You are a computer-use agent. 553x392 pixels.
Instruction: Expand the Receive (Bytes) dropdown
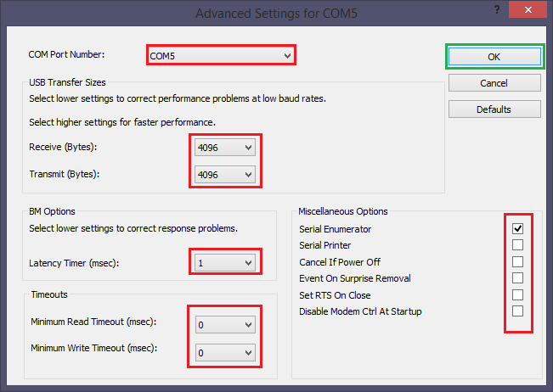pyautogui.click(x=225, y=148)
